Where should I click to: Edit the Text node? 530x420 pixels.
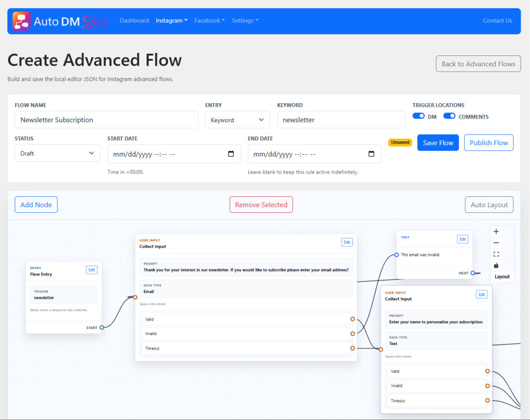(x=462, y=239)
